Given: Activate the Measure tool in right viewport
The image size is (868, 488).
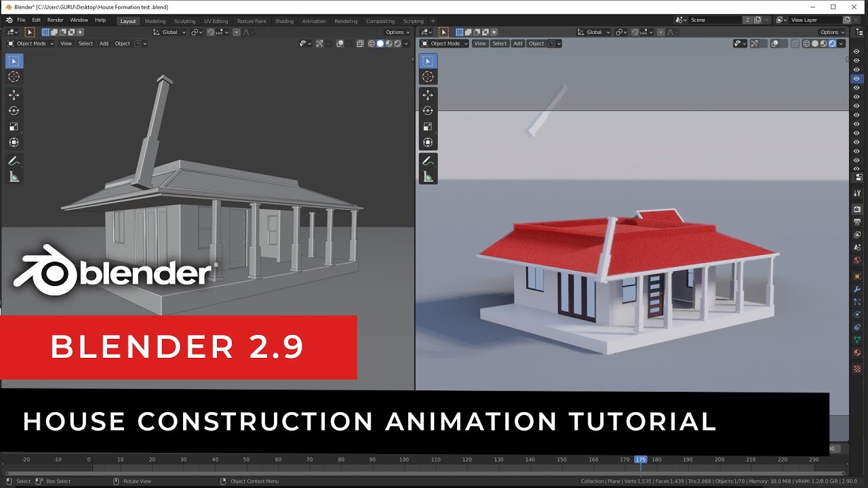Looking at the screenshot, I should click(428, 177).
